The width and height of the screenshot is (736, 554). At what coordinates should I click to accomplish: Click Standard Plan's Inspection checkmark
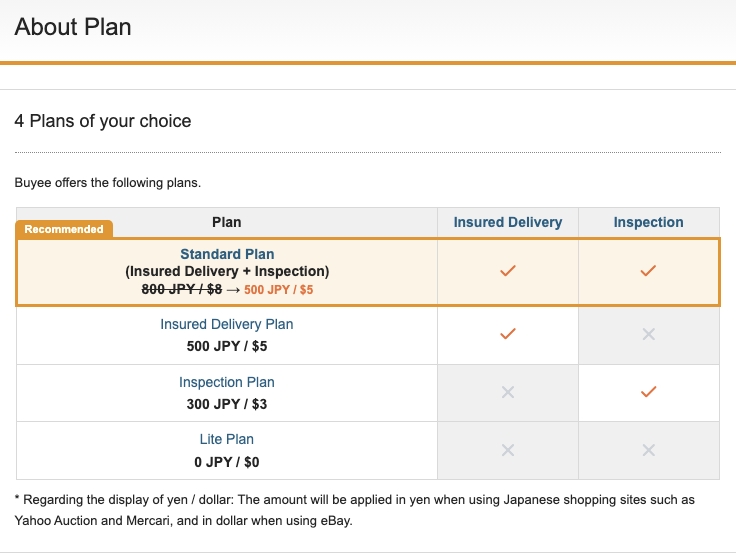649,270
